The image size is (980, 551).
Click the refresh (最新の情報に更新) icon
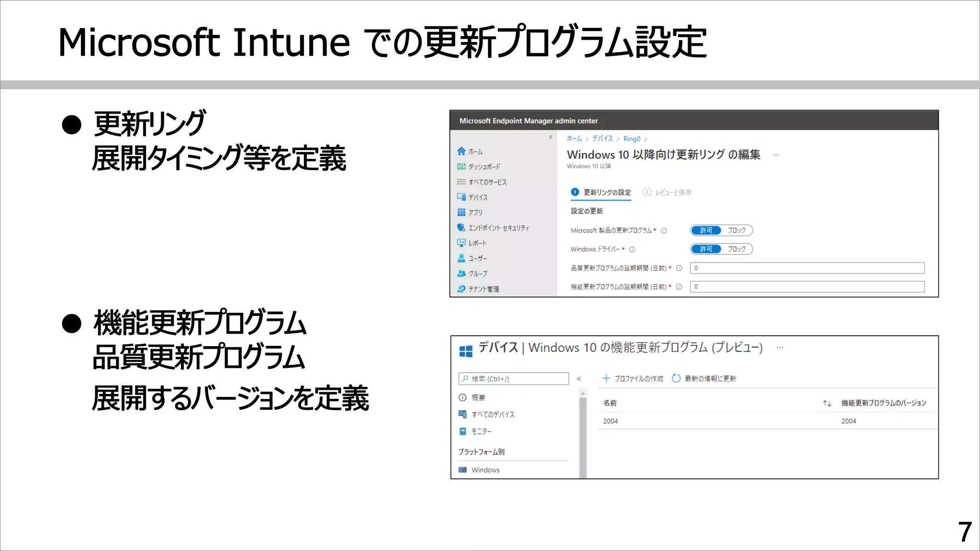676,378
